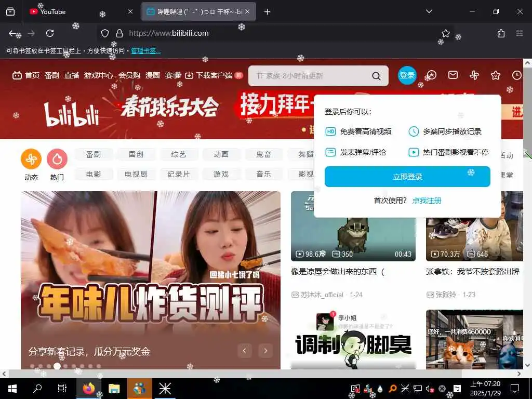The height and width of the screenshot is (399, 532).
Task: Click the browser back arrow
Action: pos(12,33)
